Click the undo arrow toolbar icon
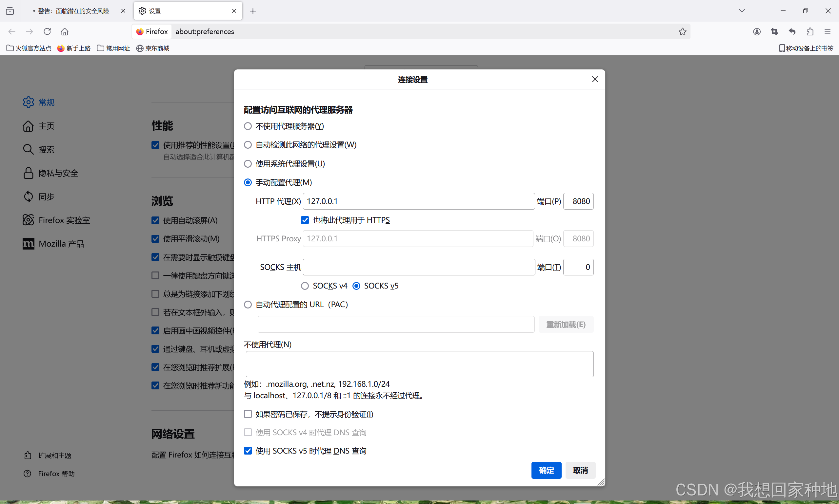Screen dimensions: 839x504 click(x=792, y=31)
